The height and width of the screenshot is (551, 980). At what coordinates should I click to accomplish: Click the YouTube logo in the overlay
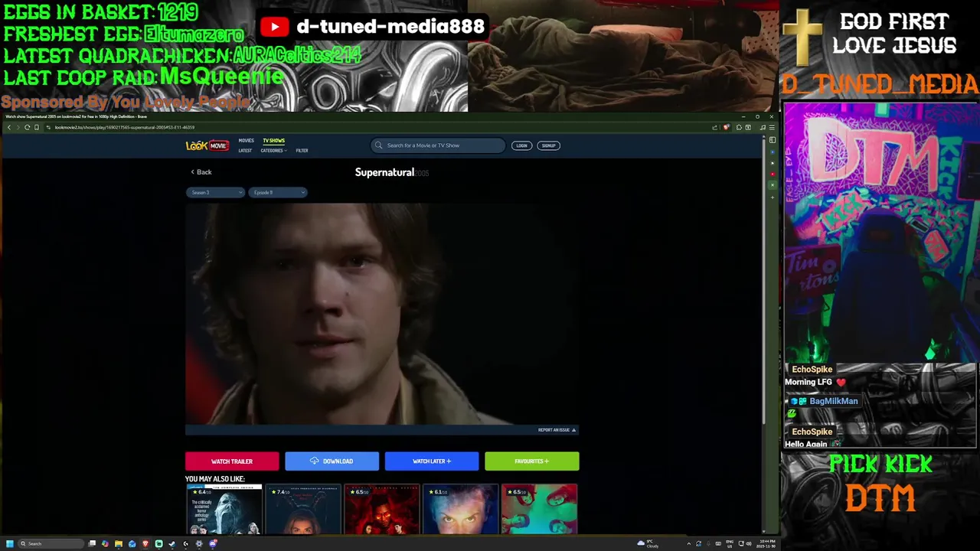coord(274,27)
